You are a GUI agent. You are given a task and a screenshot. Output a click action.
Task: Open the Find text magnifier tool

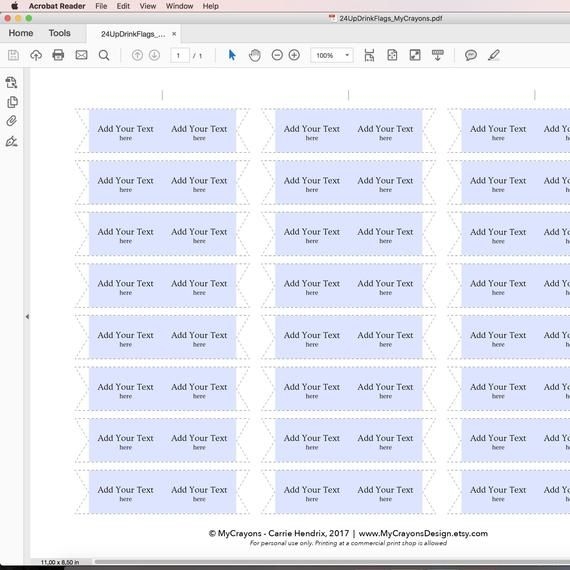coord(104,55)
